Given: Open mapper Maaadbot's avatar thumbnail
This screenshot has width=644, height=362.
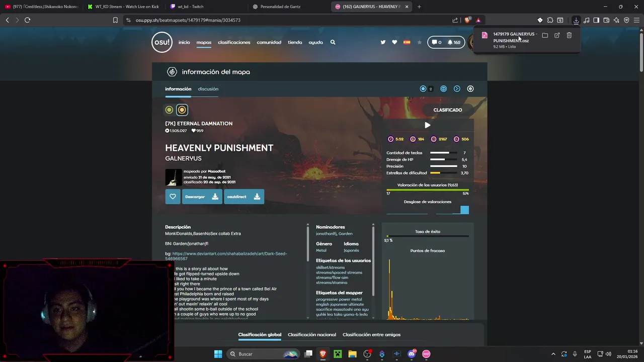Looking at the screenshot, I should coord(174,177).
